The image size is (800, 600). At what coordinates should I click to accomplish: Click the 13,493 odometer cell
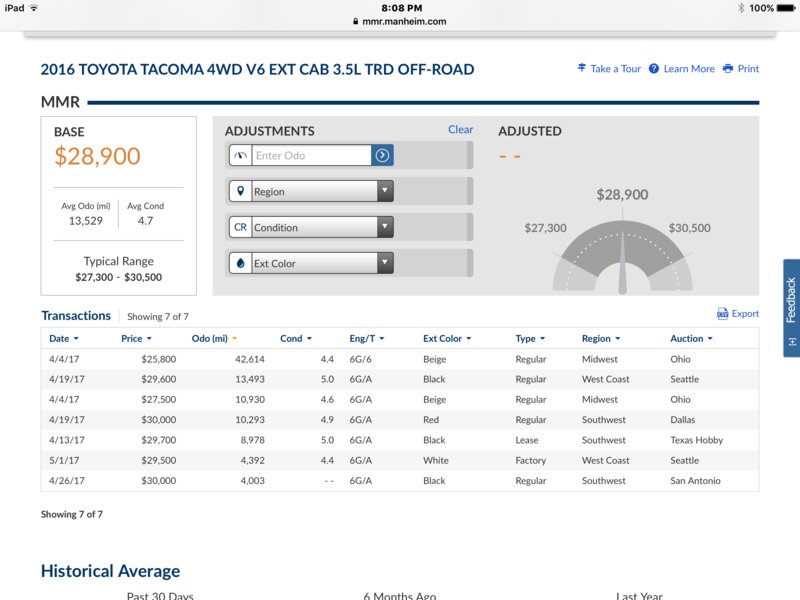[250, 379]
